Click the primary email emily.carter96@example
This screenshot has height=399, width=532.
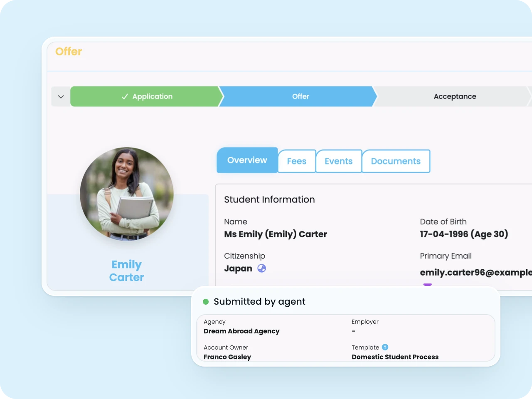coord(476,273)
